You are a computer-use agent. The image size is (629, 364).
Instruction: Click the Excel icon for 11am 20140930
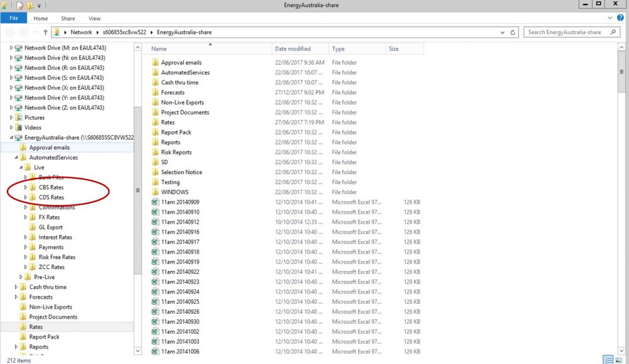tap(155, 321)
